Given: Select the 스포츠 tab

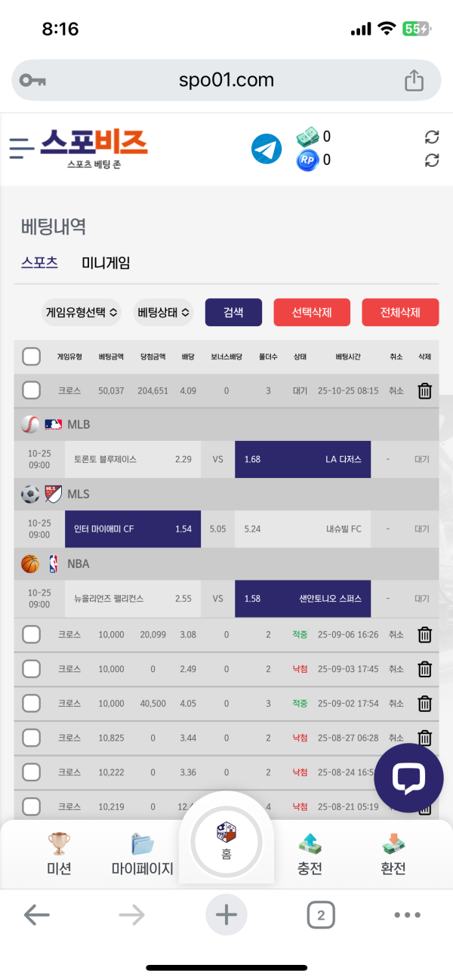Looking at the screenshot, I should (x=39, y=263).
